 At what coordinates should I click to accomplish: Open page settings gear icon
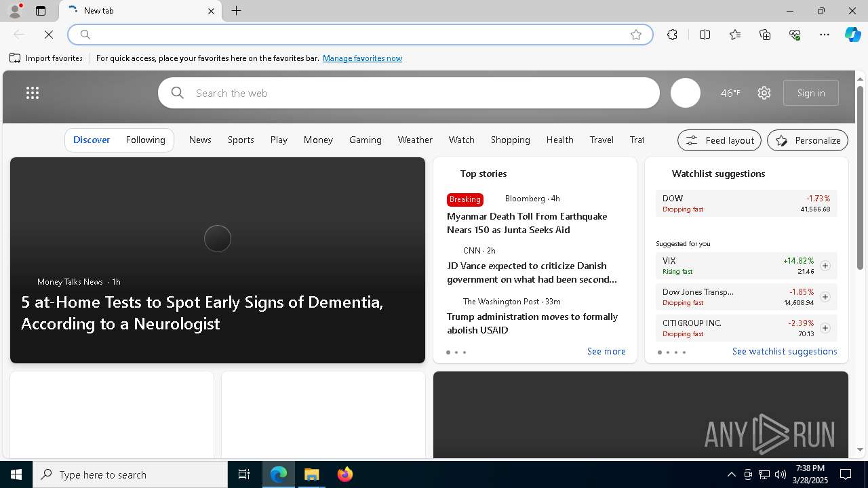[x=764, y=93]
